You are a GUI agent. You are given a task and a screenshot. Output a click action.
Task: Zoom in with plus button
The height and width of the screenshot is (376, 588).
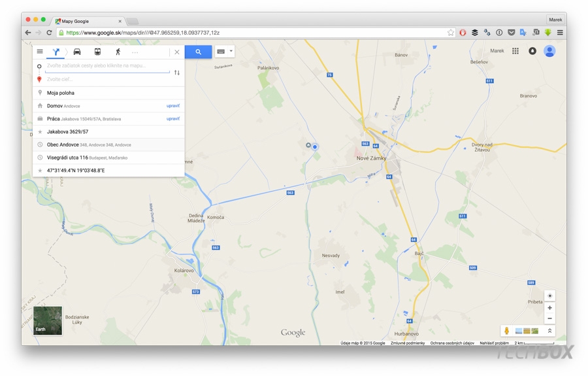[549, 308]
